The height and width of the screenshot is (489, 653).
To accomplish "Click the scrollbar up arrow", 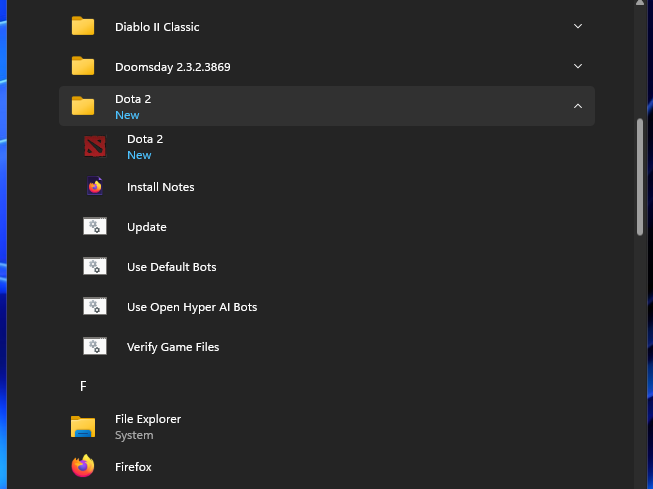I will [640, 3].
